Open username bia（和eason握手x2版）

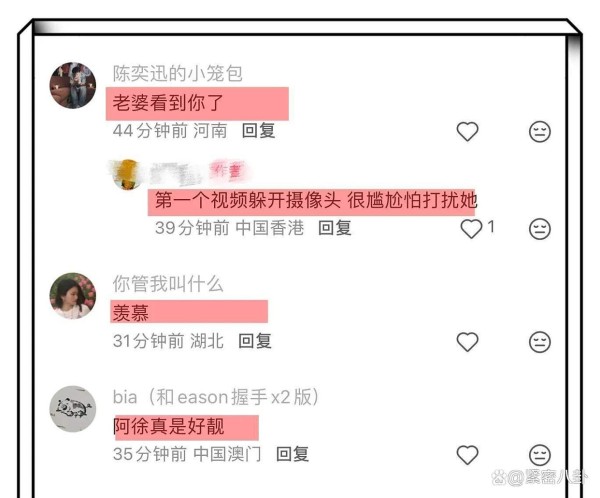point(216,397)
